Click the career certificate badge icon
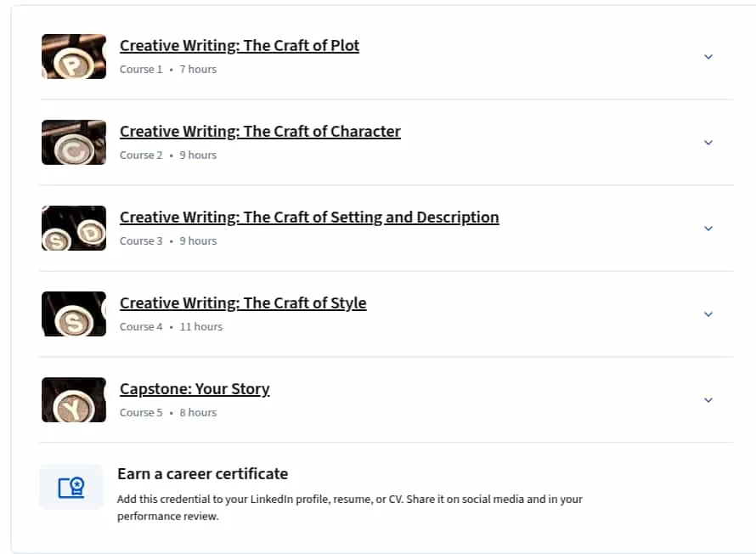 [x=71, y=488]
